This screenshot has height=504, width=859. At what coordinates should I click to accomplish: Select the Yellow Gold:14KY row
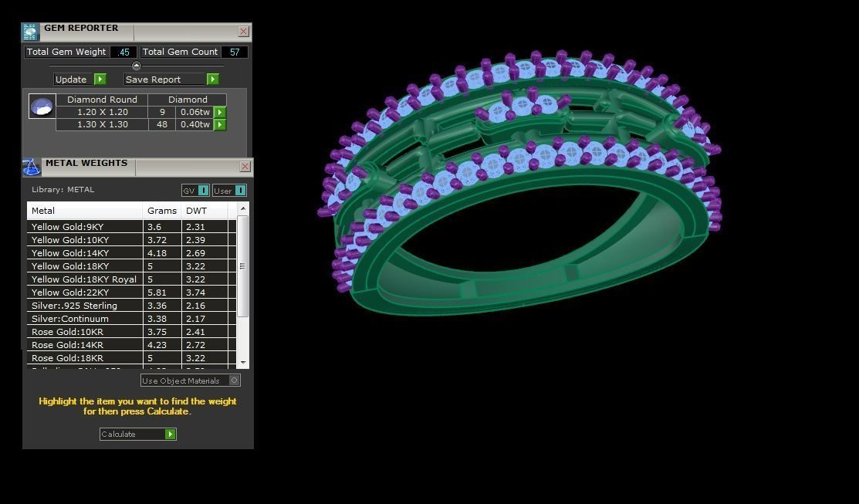[131, 253]
